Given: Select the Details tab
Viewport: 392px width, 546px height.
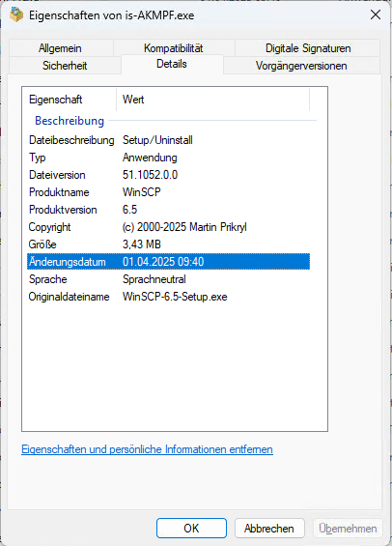Looking at the screenshot, I should click(x=172, y=64).
